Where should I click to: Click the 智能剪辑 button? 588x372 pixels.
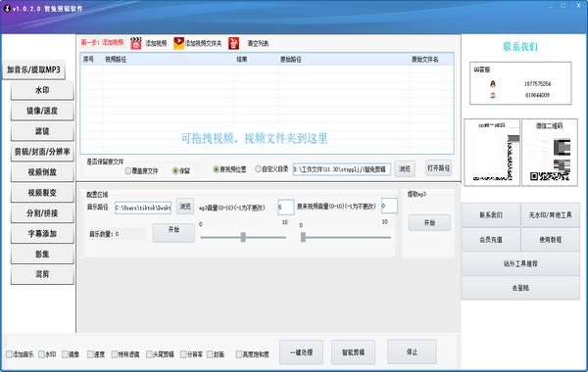tap(353, 352)
